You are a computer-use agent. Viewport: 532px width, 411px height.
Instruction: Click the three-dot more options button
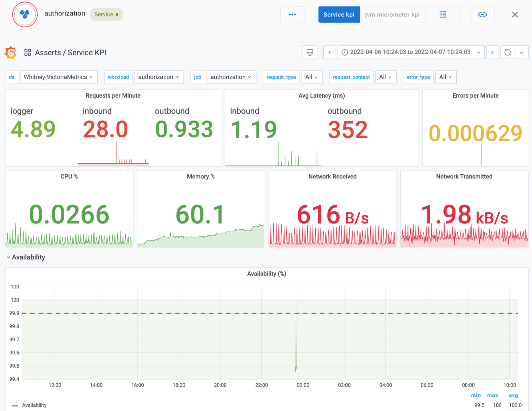(292, 15)
